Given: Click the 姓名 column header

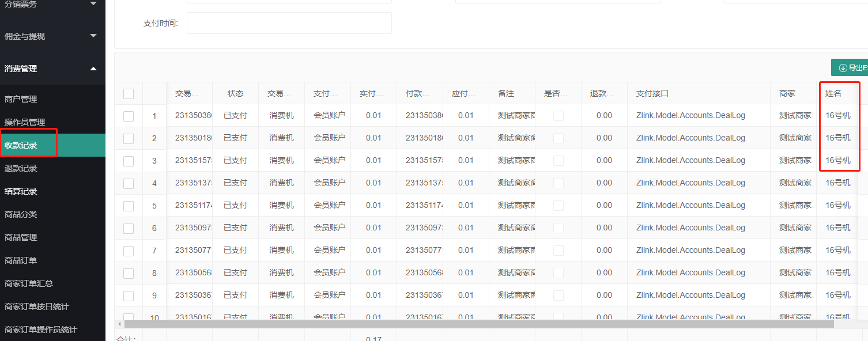Looking at the screenshot, I should 833,93.
